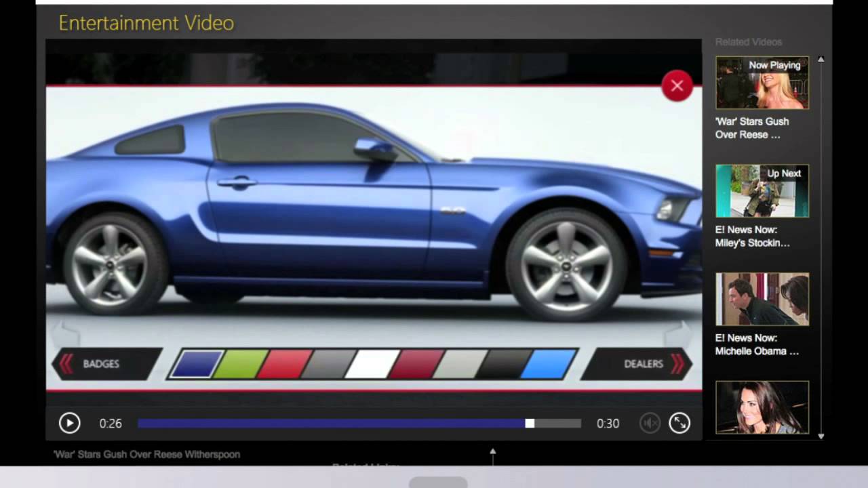Select the black color swatch
The width and height of the screenshot is (868, 488).
[x=504, y=364]
